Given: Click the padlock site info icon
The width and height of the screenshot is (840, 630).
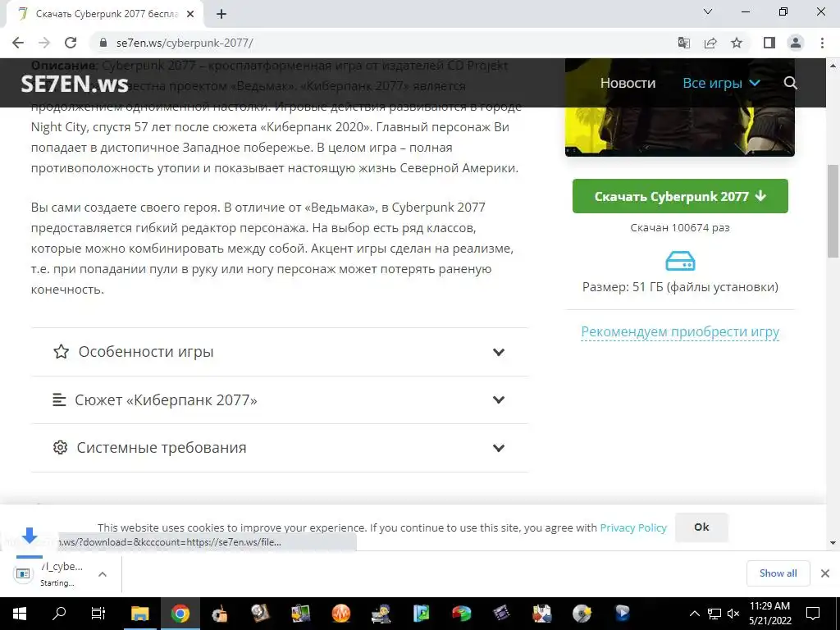Looking at the screenshot, I should (x=103, y=43).
